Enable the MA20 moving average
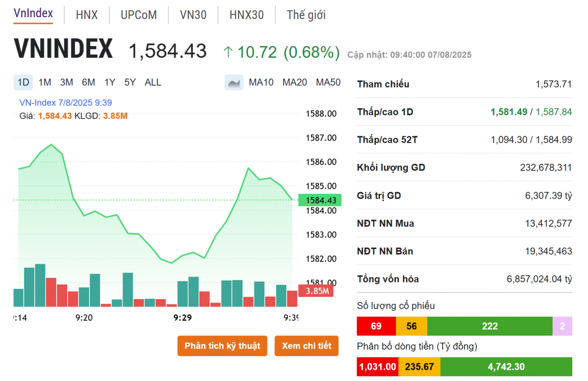Screen dimensions: 588x381 (294, 82)
